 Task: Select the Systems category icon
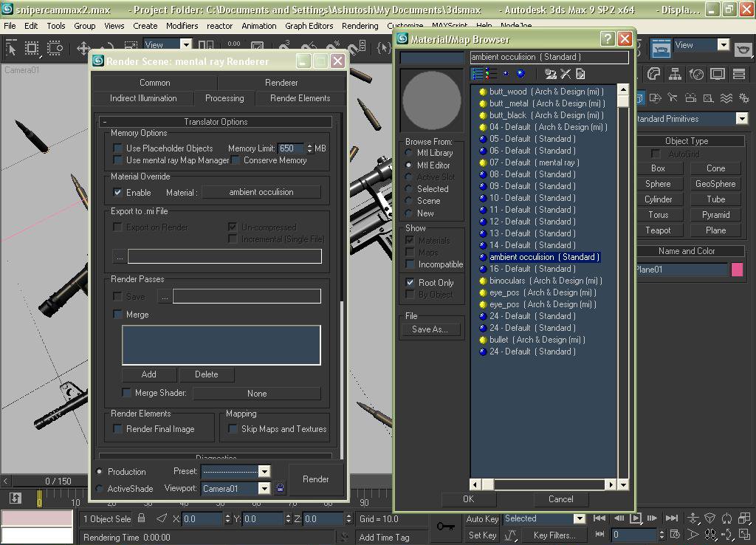click(x=744, y=98)
